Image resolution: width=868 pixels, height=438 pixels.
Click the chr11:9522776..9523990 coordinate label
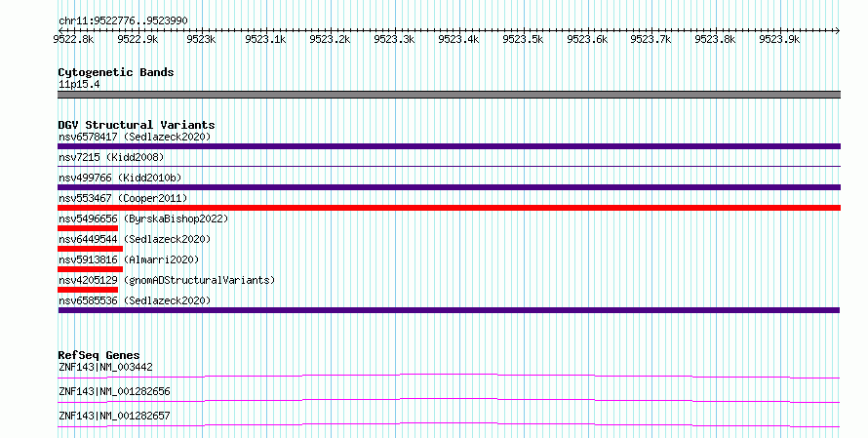click(123, 21)
